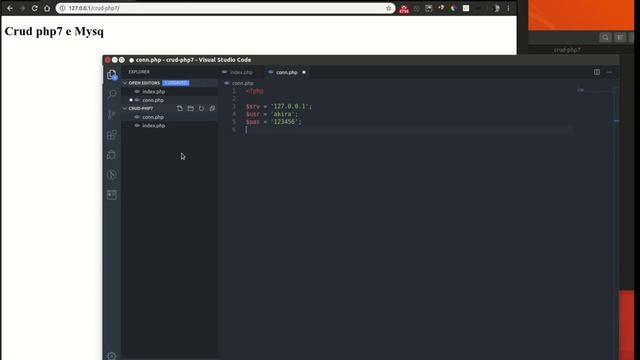Click the bottom panel-style icon in activity bar

111,195
